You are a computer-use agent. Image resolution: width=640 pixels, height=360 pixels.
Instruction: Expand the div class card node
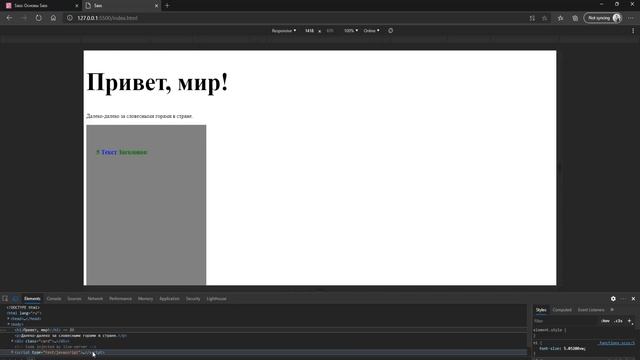[12, 341]
